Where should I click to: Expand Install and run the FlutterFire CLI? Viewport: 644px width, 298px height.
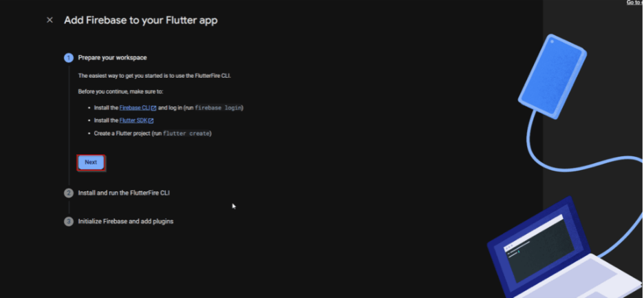[x=124, y=193]
